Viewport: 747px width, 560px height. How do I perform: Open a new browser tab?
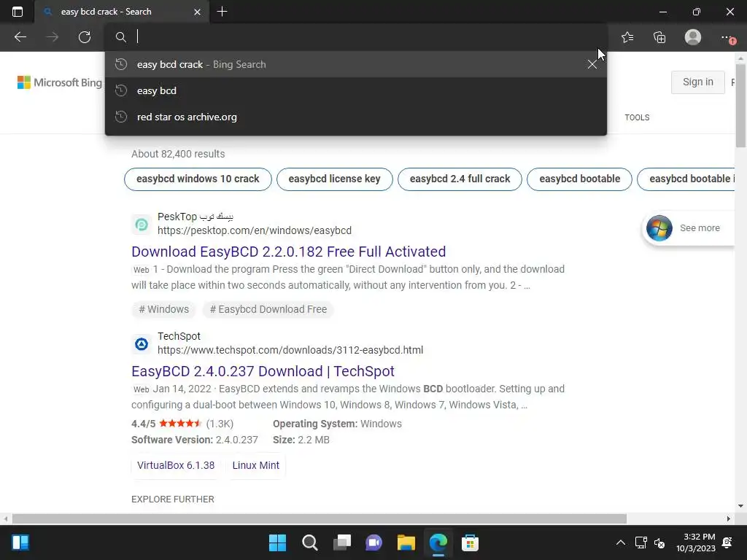(x=222, y=12)
